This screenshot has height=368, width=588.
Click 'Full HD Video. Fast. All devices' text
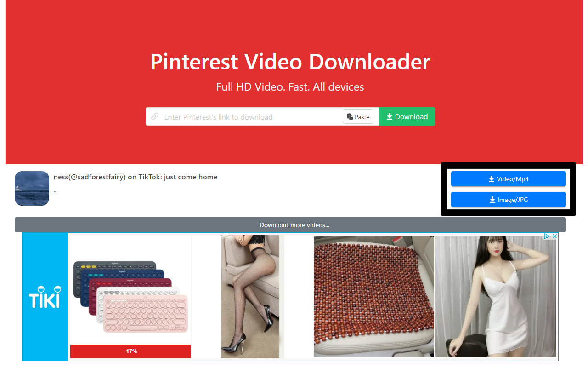290,87
